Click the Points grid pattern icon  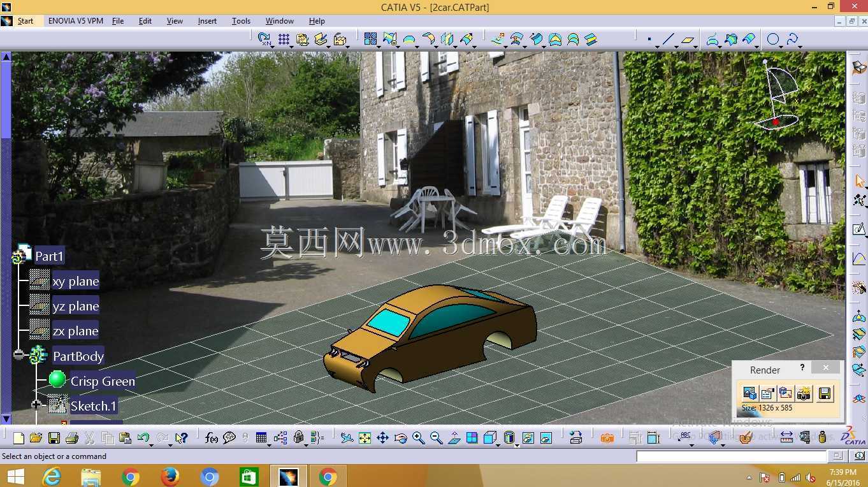[284, 40]
